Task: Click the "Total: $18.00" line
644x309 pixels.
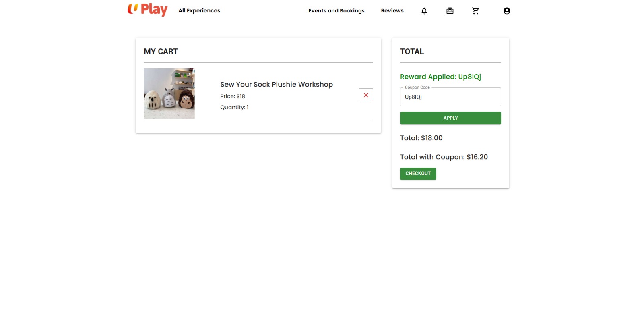Action: pos(421,138)
